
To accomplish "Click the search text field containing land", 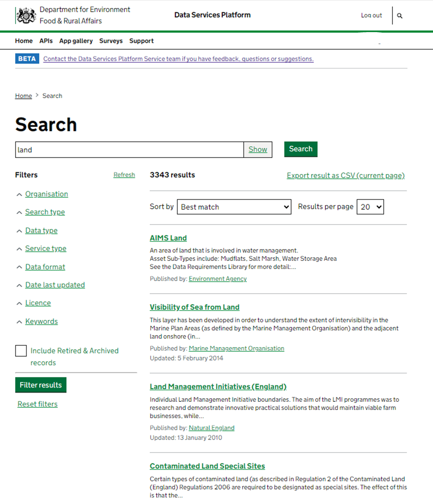I will (x=129, y=150).
